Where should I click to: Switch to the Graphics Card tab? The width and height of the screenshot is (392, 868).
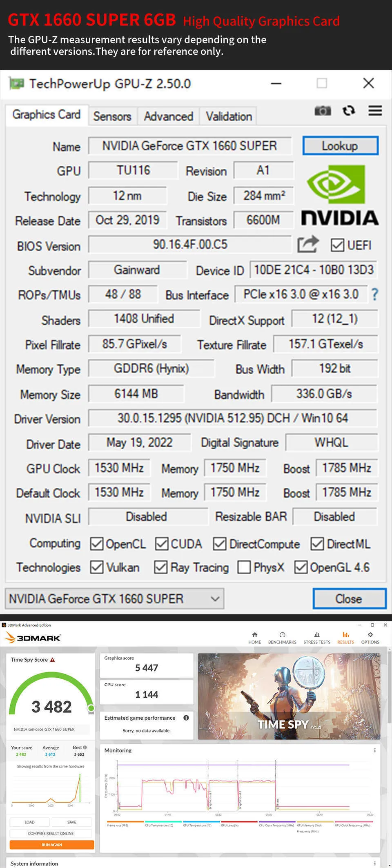[46, 115]
